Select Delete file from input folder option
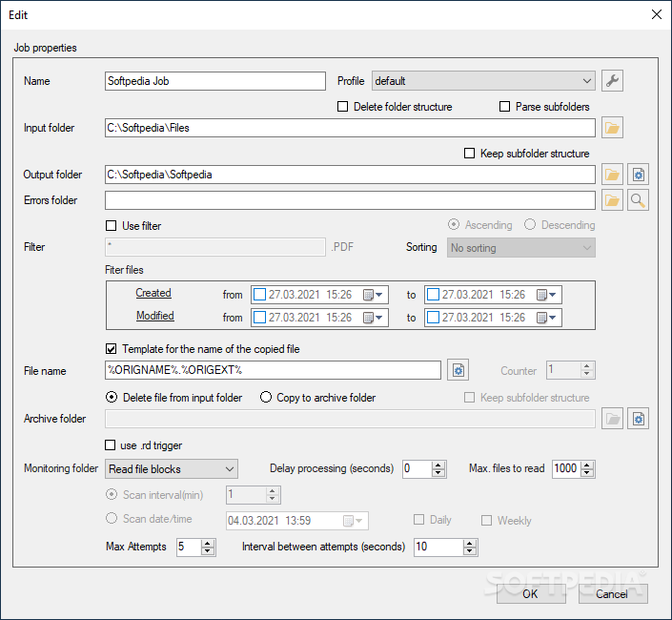This screenshot has height=620, width=672. (112, 398)
